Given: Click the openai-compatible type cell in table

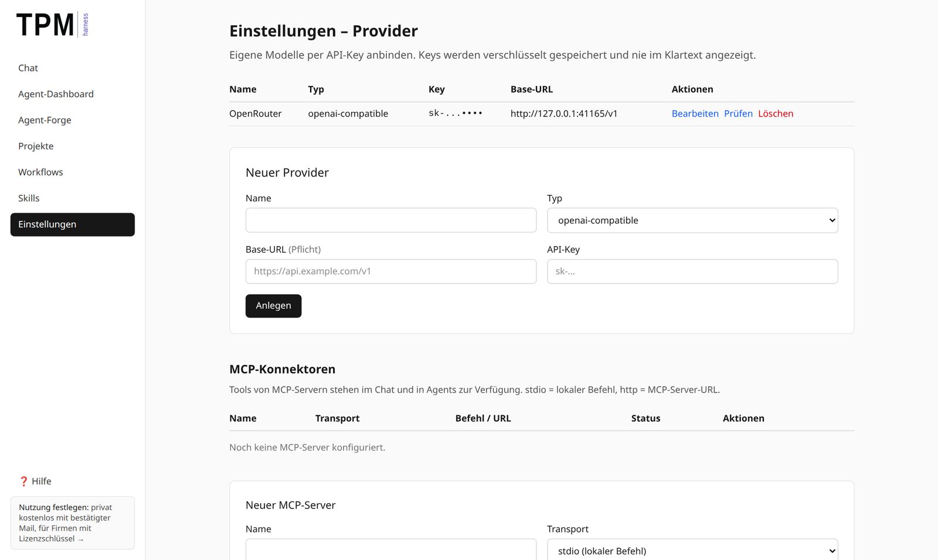Looking at the screenshot, I should point(348,114).
